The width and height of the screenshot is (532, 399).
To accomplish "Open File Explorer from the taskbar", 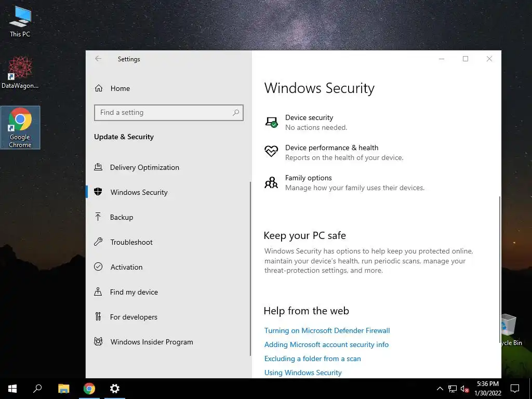I will (63, 389).
